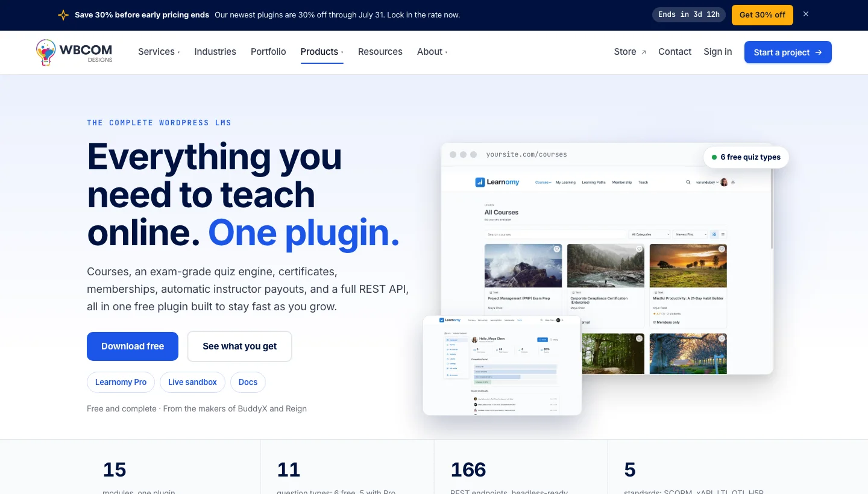This screenshot has width=868, height=494.
Task: Click the Download free button
Action: coord(133,346)
